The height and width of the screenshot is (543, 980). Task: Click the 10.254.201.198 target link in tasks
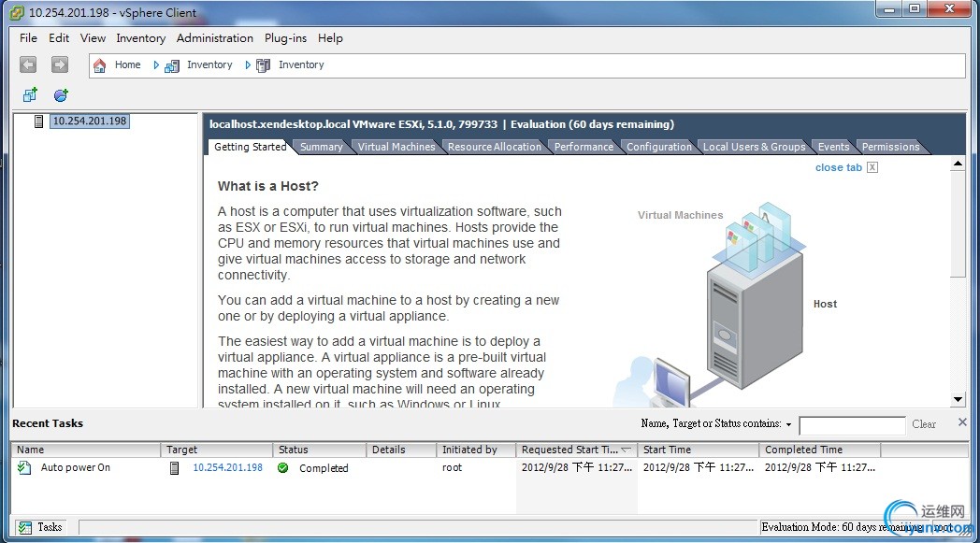[x=227, y=467]
